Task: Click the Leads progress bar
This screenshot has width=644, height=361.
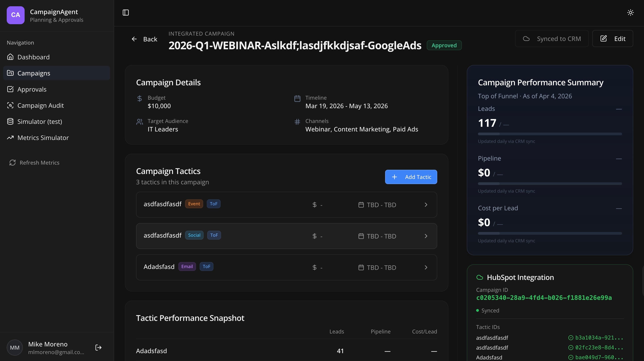Action: pyautogui.click(x=550, y=134)
